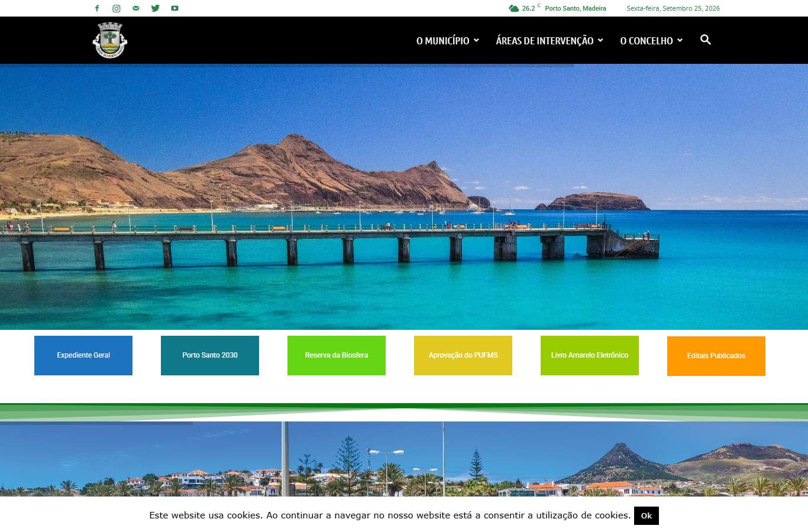Open the ÁREAS DE INTERVENÇÃO menu
Viewport: 808px width, 532px height.
545,41
